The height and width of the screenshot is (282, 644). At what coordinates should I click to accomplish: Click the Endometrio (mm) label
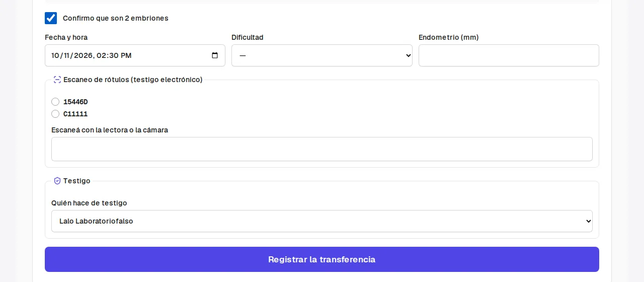(449, 37)
